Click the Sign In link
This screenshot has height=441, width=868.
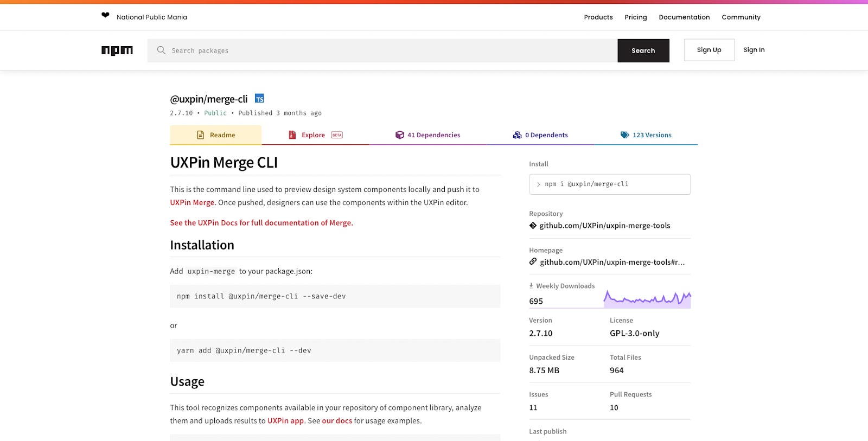754,50
